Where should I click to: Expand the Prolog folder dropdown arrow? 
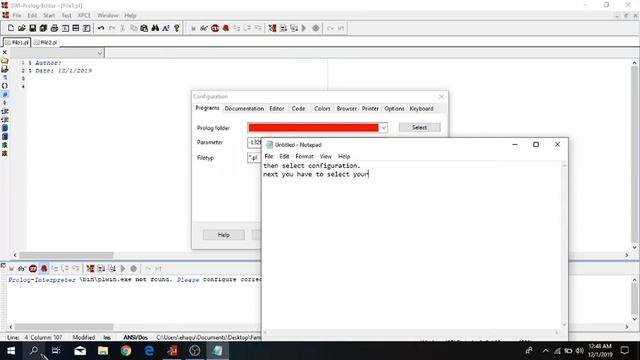click(383, 128)
